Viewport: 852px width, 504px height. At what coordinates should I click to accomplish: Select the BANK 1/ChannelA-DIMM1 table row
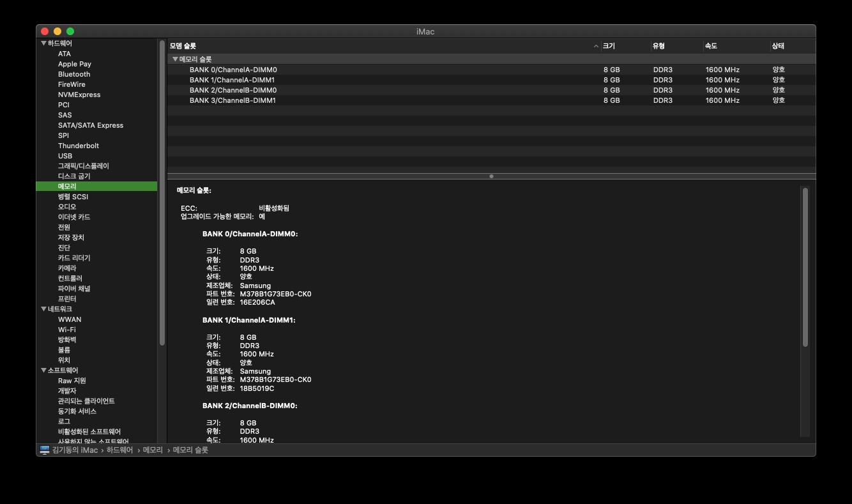click(x=491, y=80)
